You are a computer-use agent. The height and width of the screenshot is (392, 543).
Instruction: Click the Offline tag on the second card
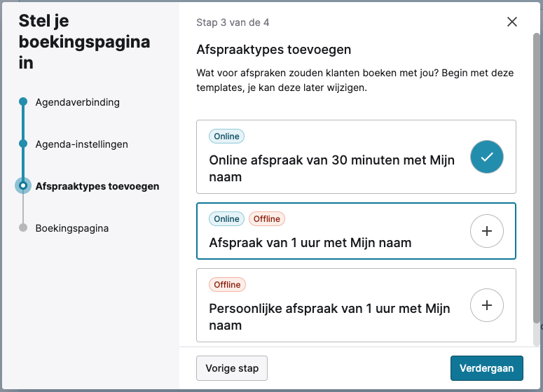coord(267,219)
